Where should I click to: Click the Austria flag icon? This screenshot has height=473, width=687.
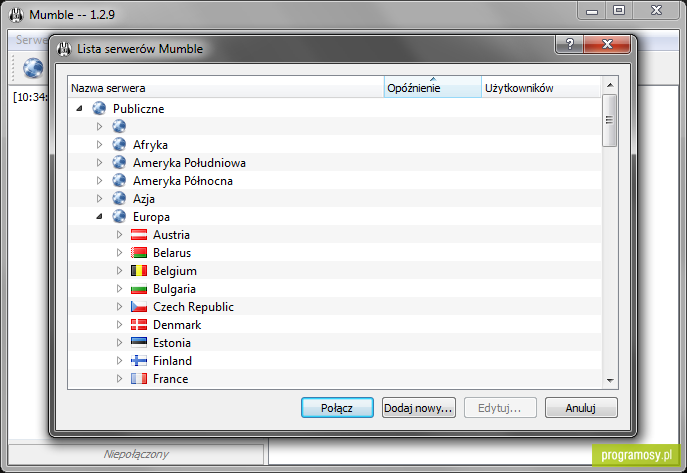pos(139,235)
